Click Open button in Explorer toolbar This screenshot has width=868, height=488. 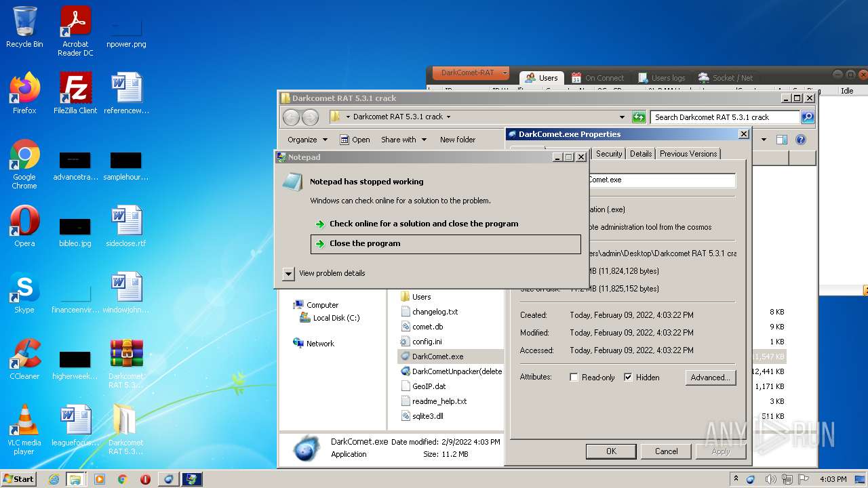(x=355, y=140)
